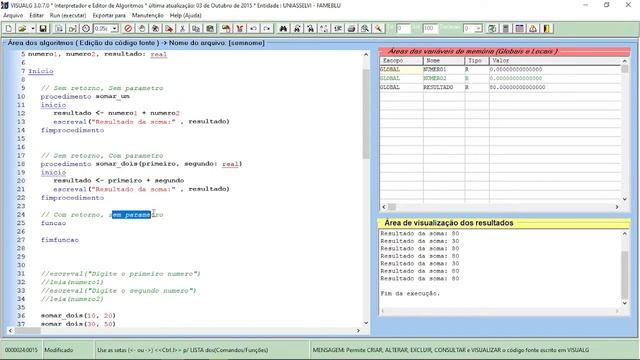Click the Tipo column header
640x360 pixels.
click(x=477, y=60)
